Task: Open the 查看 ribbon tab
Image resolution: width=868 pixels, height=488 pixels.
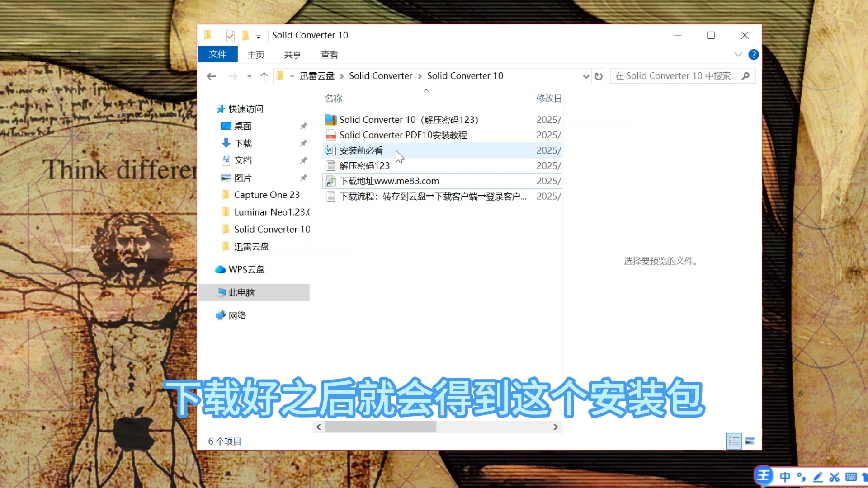Action: tap(330, 55)
